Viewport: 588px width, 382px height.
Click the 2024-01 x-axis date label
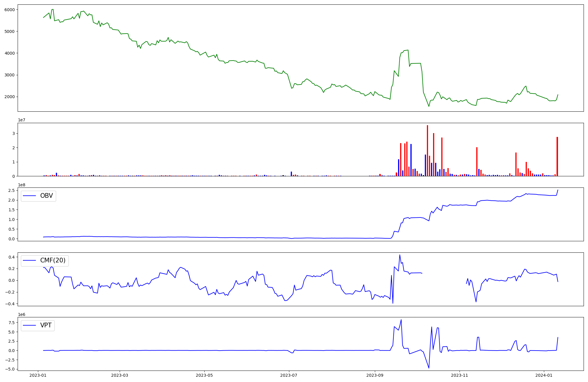click(544, 375)
